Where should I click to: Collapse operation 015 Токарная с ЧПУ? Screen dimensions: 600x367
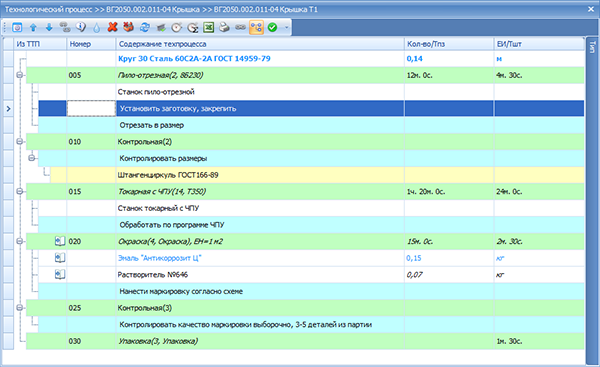[20, 191]
